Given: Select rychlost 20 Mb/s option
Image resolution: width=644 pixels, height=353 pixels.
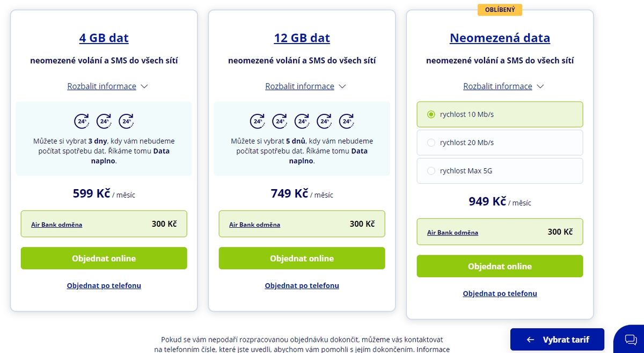Looking at the screenshot, I should point(500,142).
